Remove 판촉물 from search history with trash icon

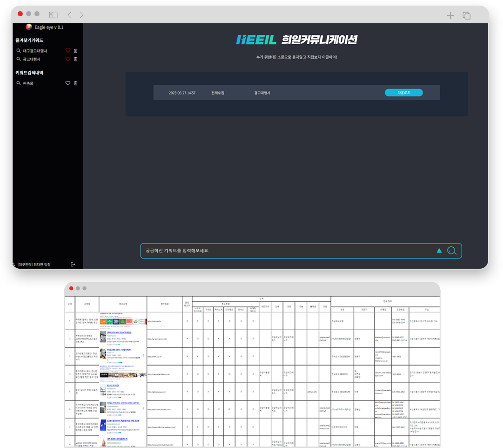tap(76, 83)
